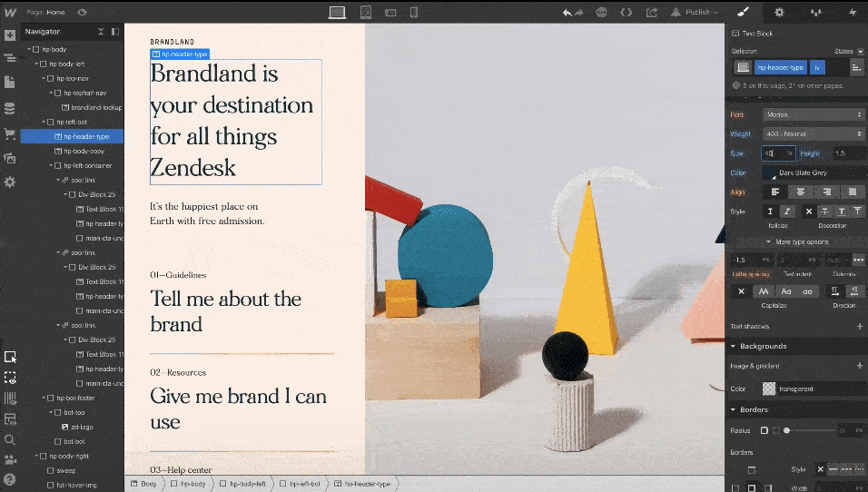Viewport: 868px width, 492px height.
Task: Open the Style Manager tab
Action: tap(816, 12)
